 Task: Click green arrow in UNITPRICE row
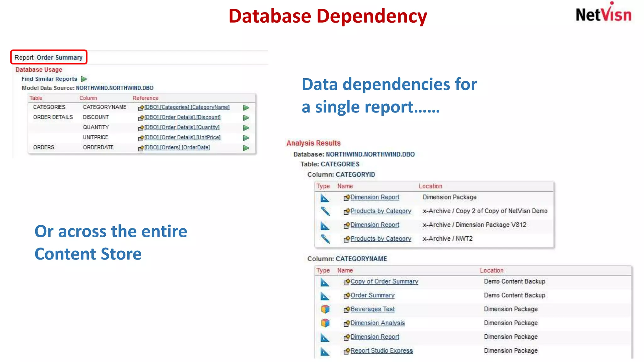[x=246, y=138]
